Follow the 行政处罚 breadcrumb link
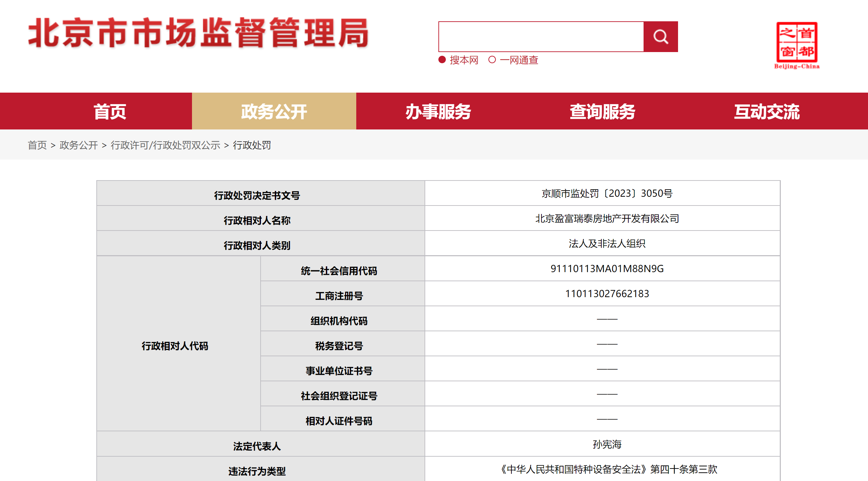The height and width of the screenshot is (481, 868). [252, 145]
